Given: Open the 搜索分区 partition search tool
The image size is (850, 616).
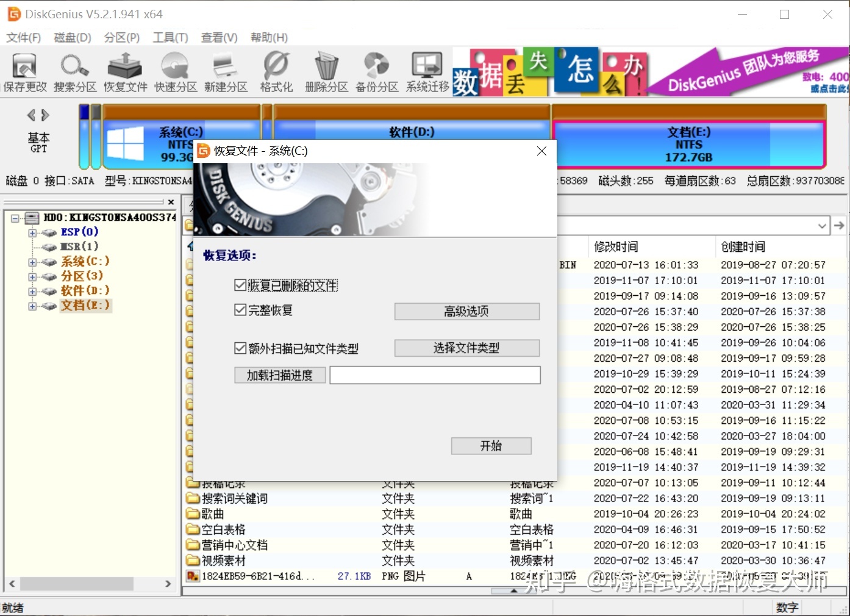Looking at the screenshot, I should 74,71.
